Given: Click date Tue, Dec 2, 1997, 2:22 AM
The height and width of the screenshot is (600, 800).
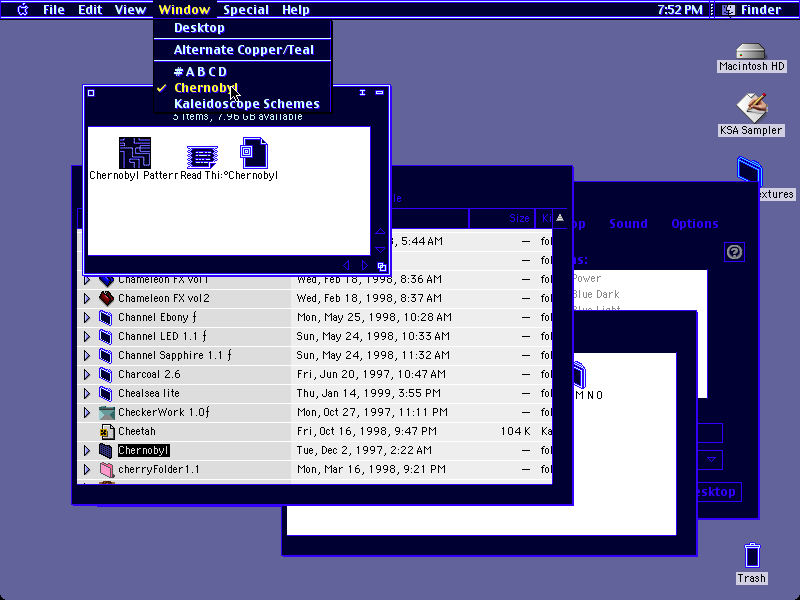Looking at the screenshot, I should [364, 451].
